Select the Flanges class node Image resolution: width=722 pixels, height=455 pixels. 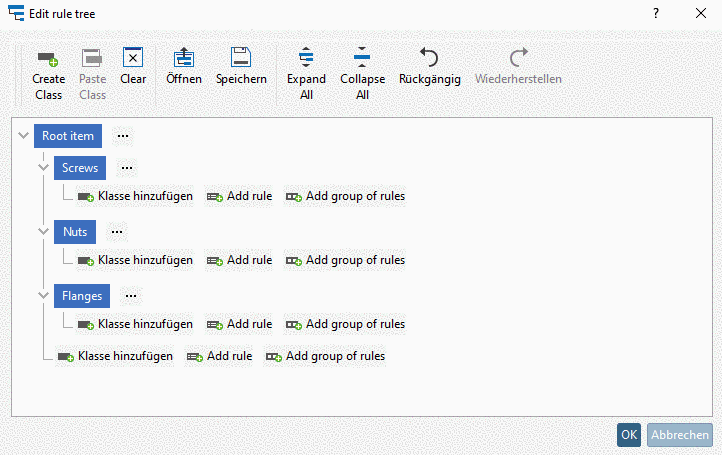(x=82, y=296)
